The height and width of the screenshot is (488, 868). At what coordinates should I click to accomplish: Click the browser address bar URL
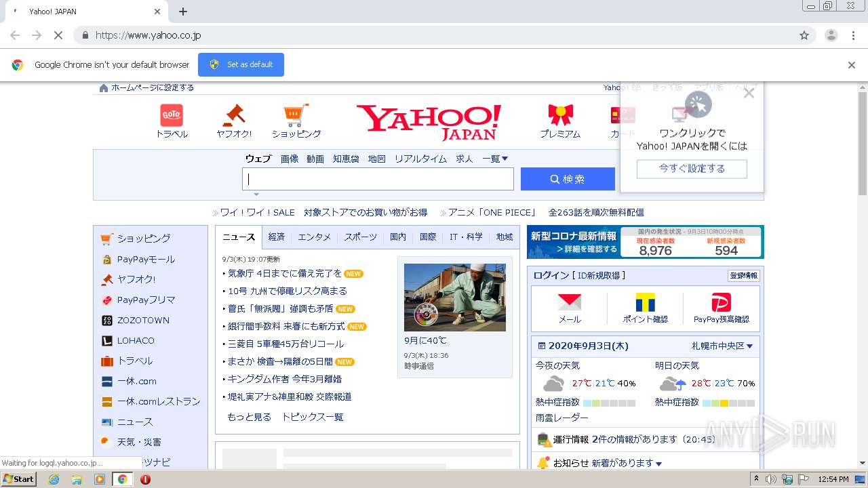click(x=148, y=35)
